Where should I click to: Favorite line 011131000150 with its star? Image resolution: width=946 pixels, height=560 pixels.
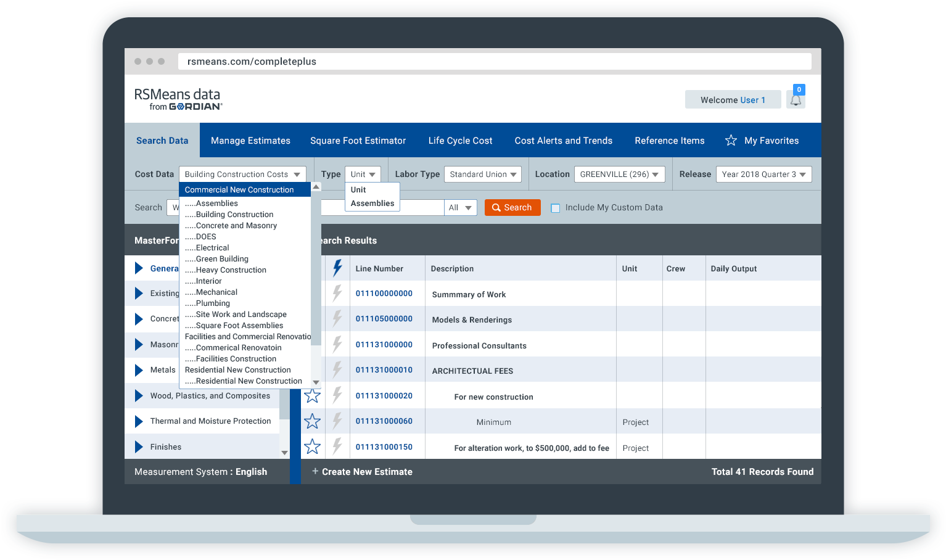pos(313,447)
